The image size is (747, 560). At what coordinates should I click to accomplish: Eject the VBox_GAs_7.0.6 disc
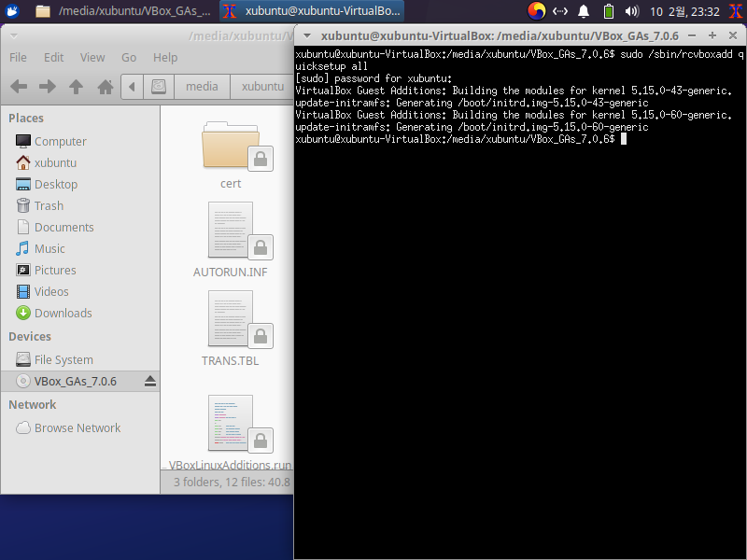point(150,382)
